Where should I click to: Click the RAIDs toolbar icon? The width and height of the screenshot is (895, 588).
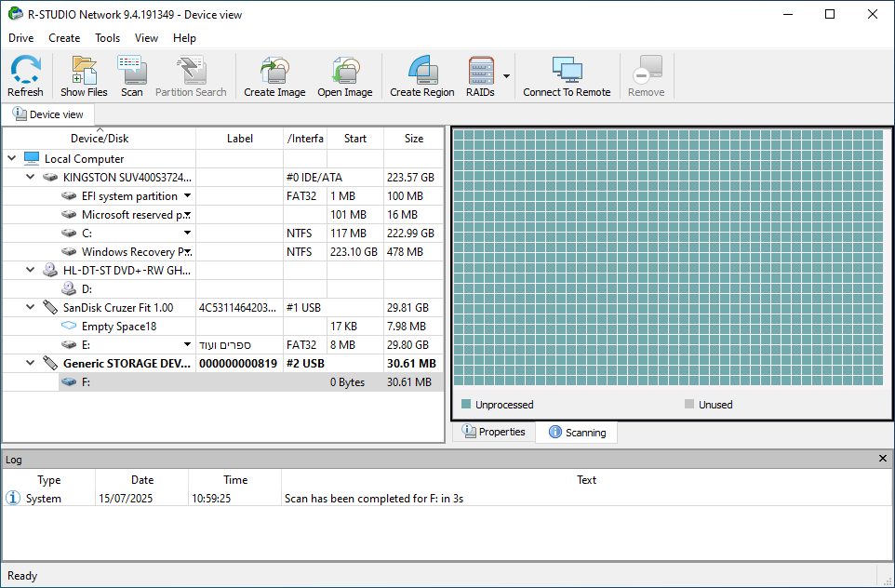(481, 76)
